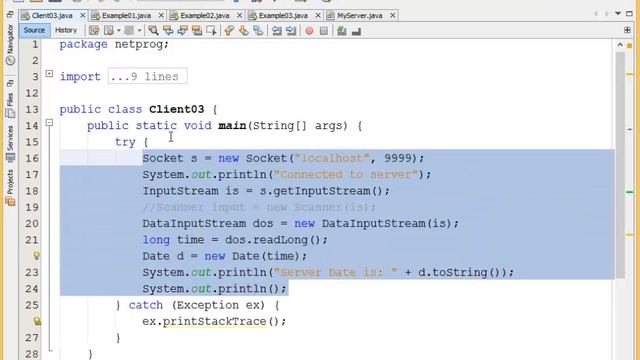The width and height of the screenshot is (640, 360).
Task: Jump to Next Bookmark icon
Action: point(244,31)
